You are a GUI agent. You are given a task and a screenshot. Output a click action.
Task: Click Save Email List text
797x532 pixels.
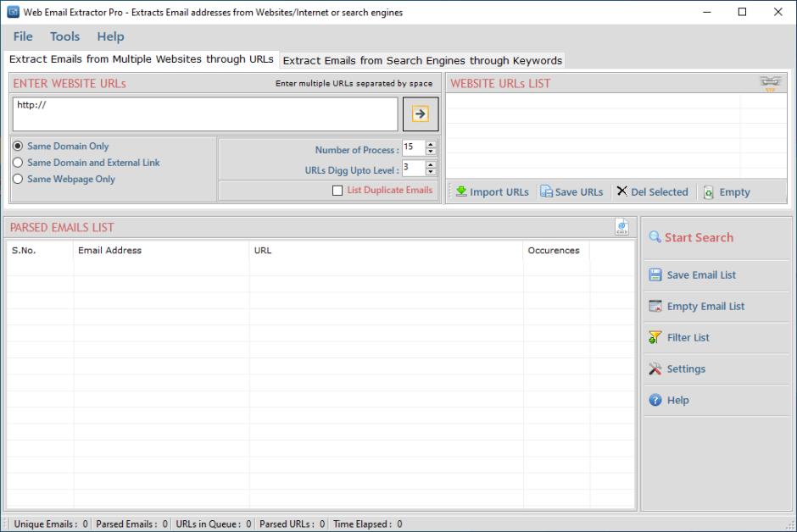(701, 274)
